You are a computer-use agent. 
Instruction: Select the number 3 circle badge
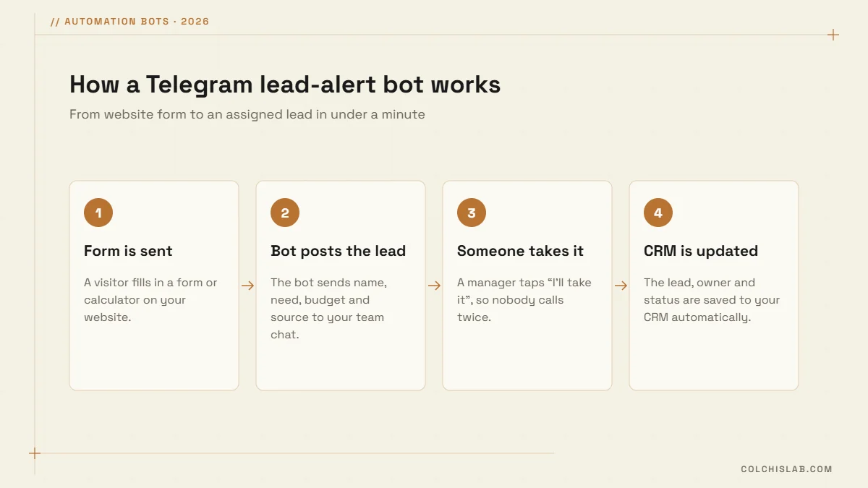tap(472, 213)
